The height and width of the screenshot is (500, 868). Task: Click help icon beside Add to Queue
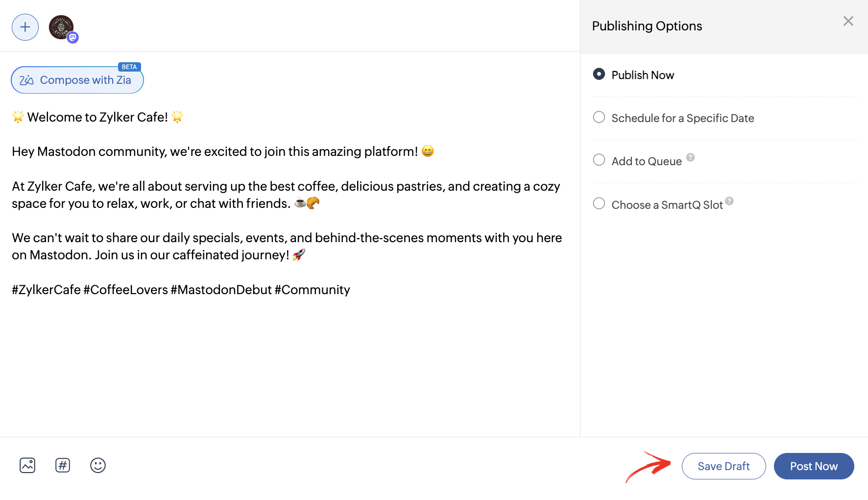pos(690,157)
